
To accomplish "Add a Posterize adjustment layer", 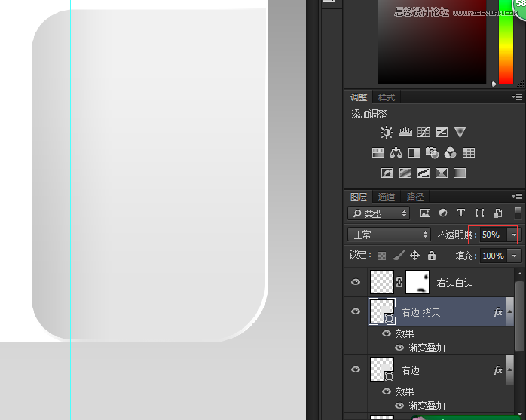I will coord(405,173).
